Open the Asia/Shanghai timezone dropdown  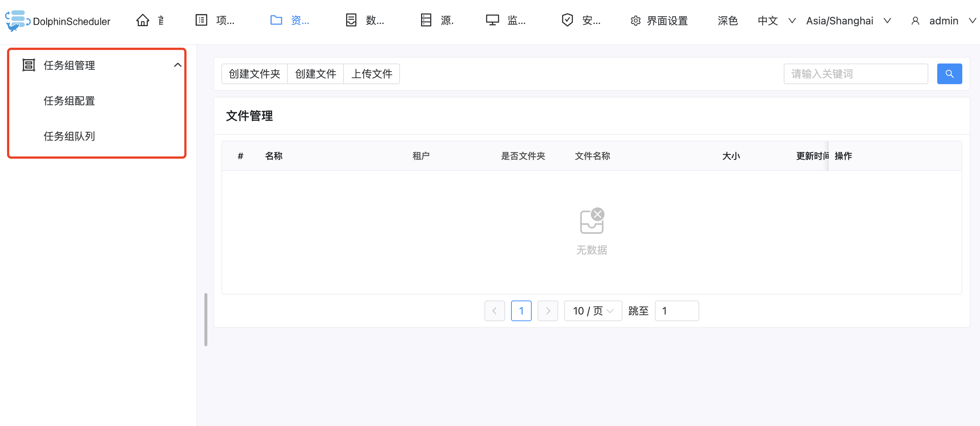[848, 21]
